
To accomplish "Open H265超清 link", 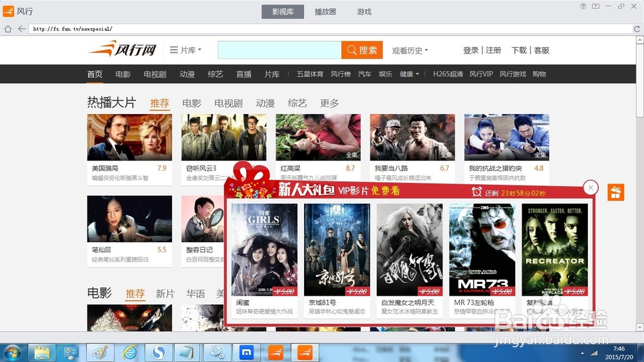I will [448, 74].
